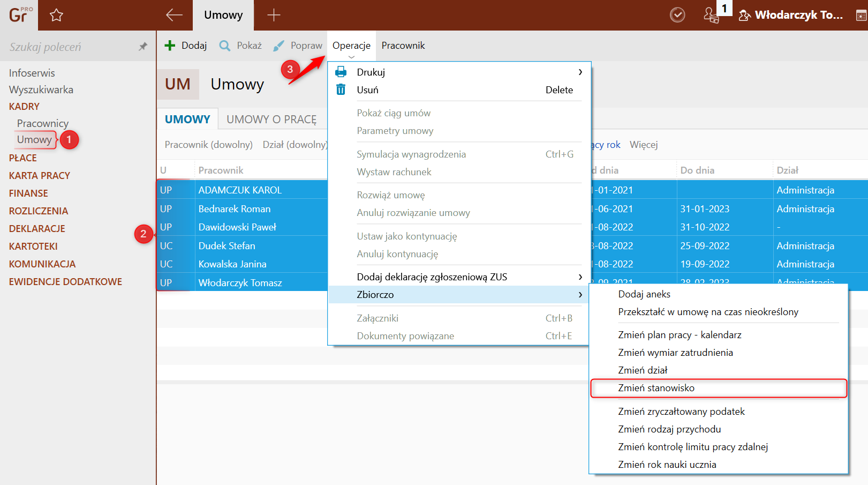The height and width of the screenshot is (485, 868).
Task: Choose Zmień wymiar zatrudnienia
Action: tap(719, 352)
